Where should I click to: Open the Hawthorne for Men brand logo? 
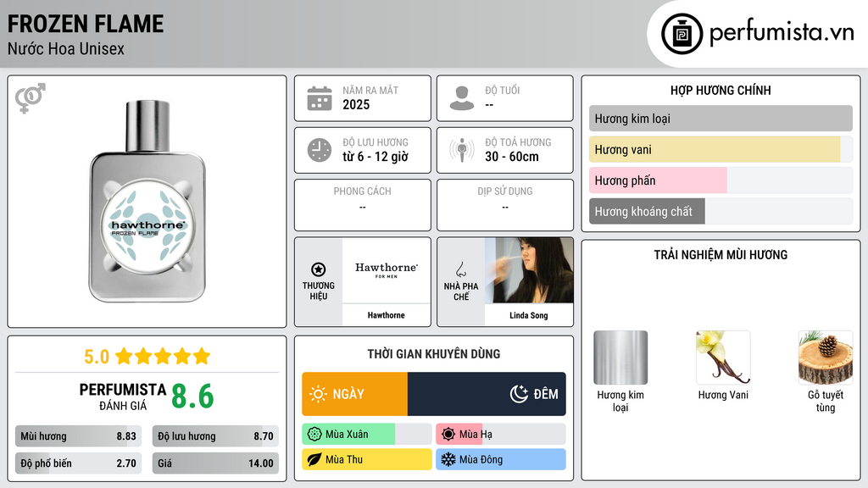click(x=387, y=270)
